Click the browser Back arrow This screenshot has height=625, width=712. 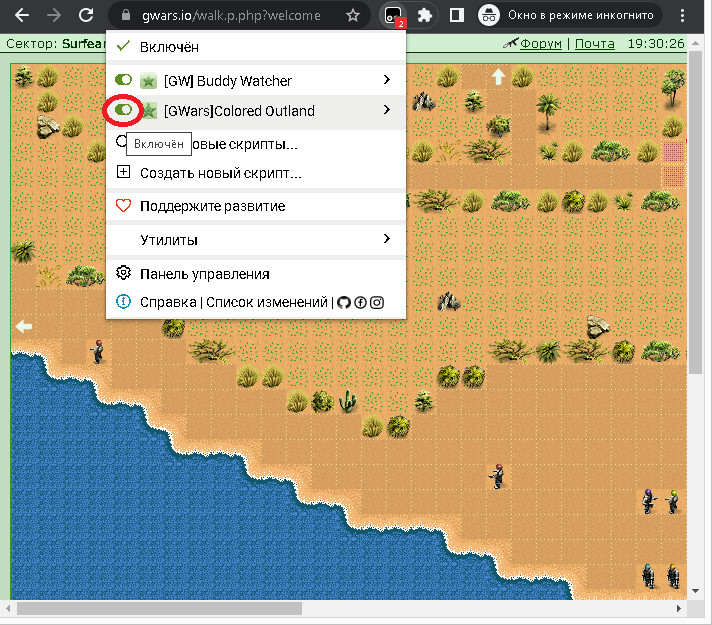coord(21,15)
